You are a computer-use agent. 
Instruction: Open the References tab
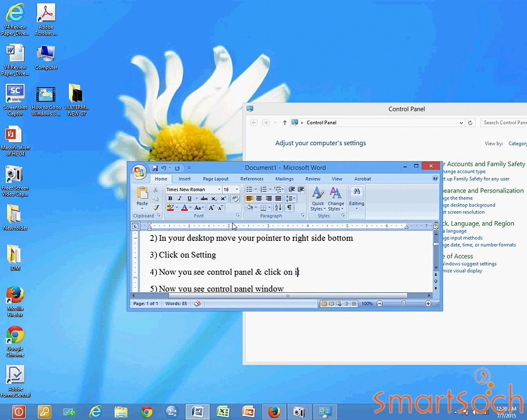point(252,178)
